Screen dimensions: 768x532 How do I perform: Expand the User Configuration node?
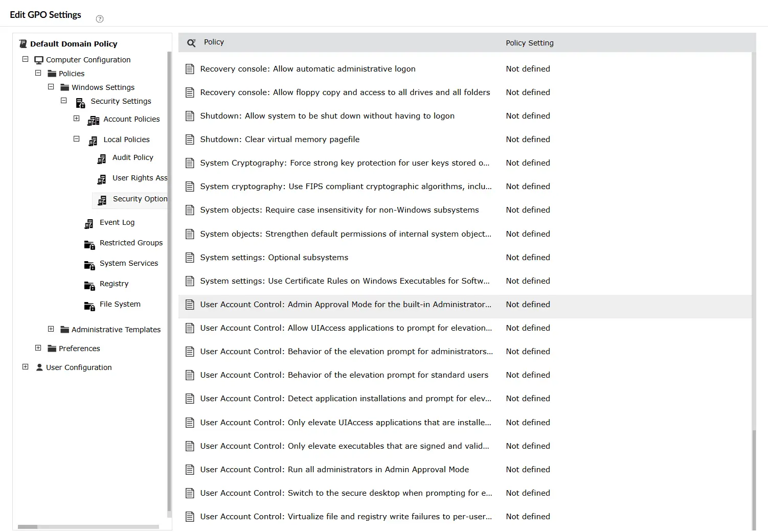[25, 367]
